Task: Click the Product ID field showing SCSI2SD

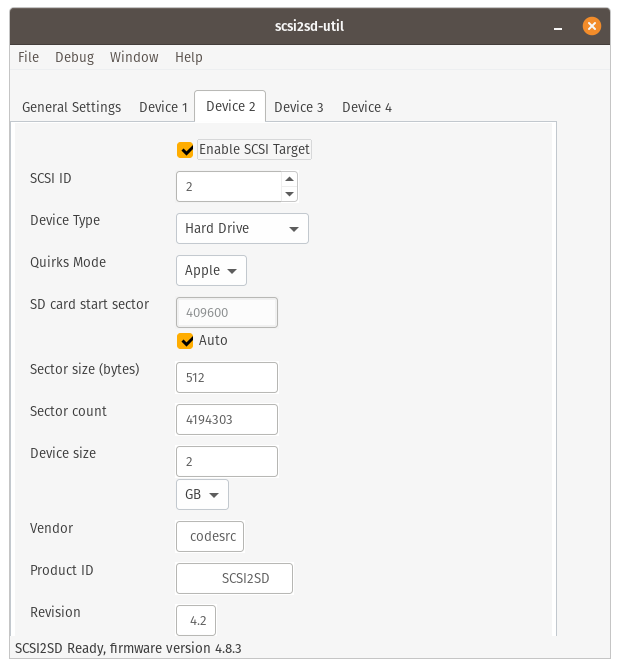Action: point(234,579)
